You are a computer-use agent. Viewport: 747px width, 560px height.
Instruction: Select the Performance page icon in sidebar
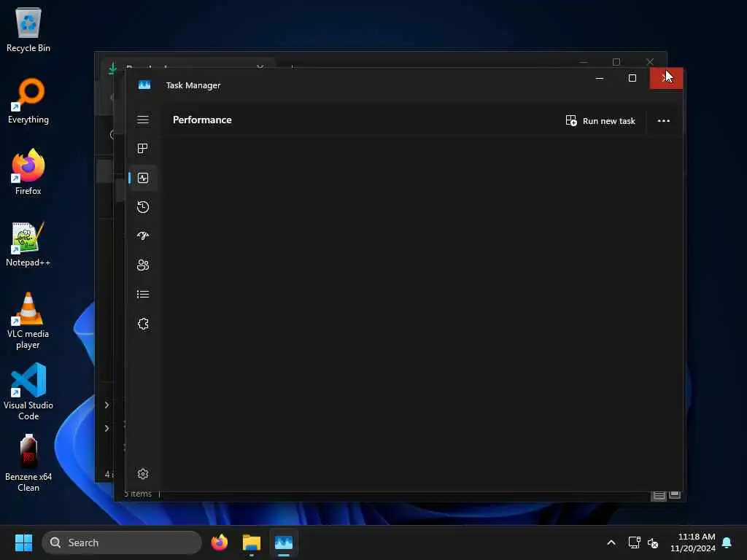click(143, 178)
